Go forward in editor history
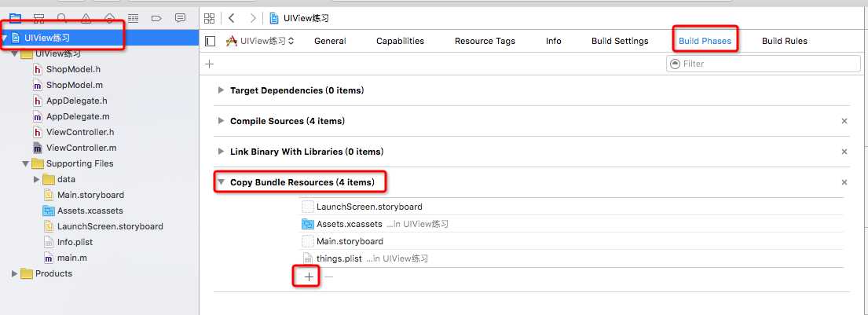 (x=253, y=18)
